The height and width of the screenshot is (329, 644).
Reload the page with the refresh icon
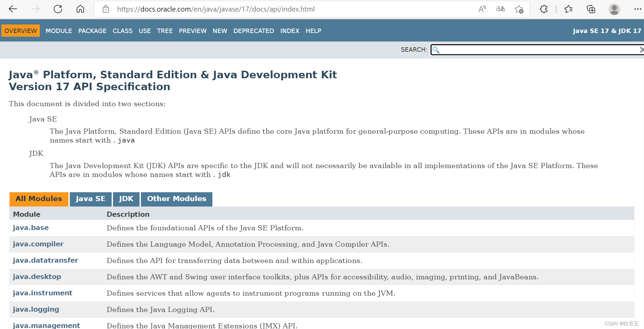coord(58,9)
